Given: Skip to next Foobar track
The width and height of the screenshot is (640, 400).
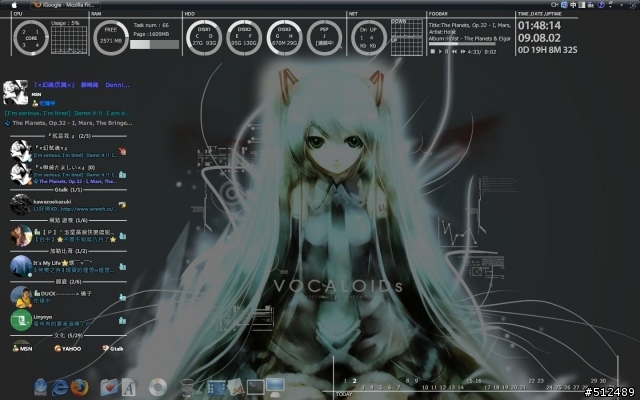Looking at the screenshot, I should (x=463, y=51).
